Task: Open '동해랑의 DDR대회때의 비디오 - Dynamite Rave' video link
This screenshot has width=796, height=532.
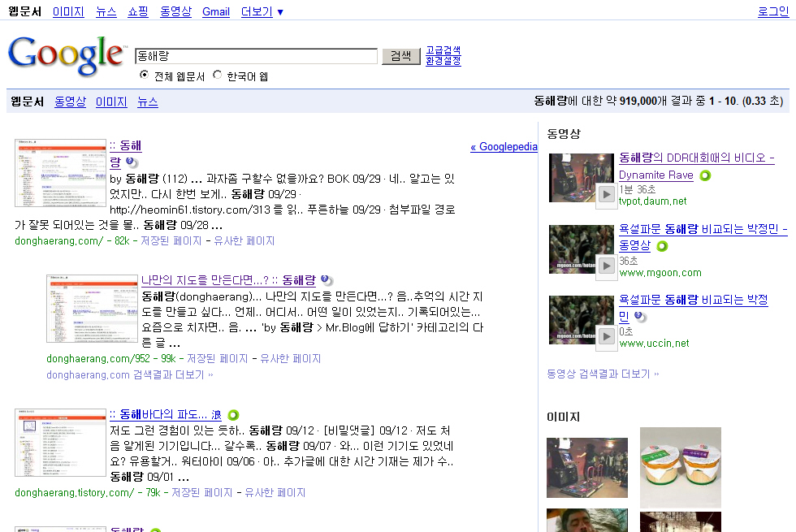Action: (x=697, y=158)
